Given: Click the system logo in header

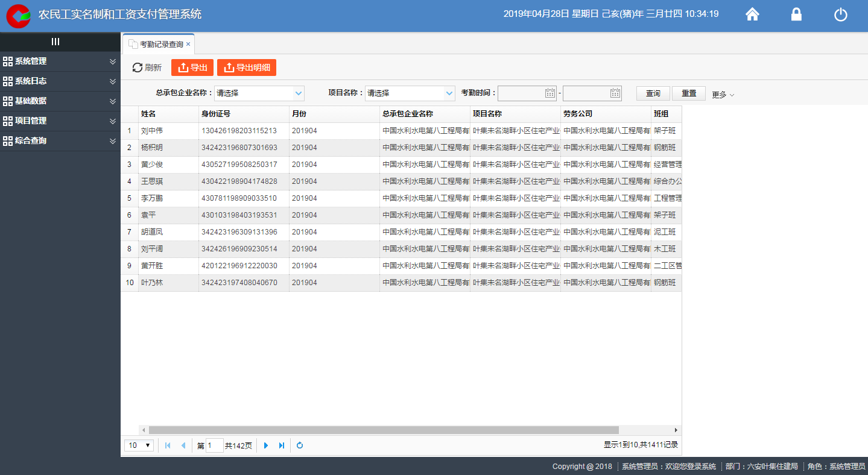Looking at the screenshot, I should pyautogui.click(x=18, y=16).
